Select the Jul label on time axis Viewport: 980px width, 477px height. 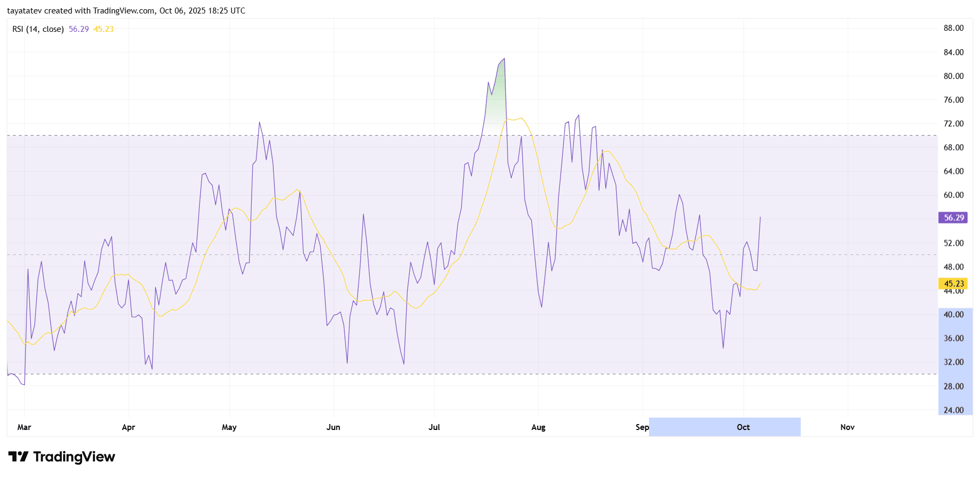point(434,427)
